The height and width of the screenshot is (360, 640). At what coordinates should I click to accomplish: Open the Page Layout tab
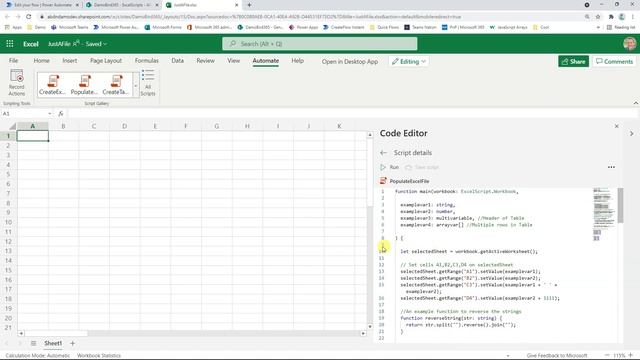coord(106,60)
